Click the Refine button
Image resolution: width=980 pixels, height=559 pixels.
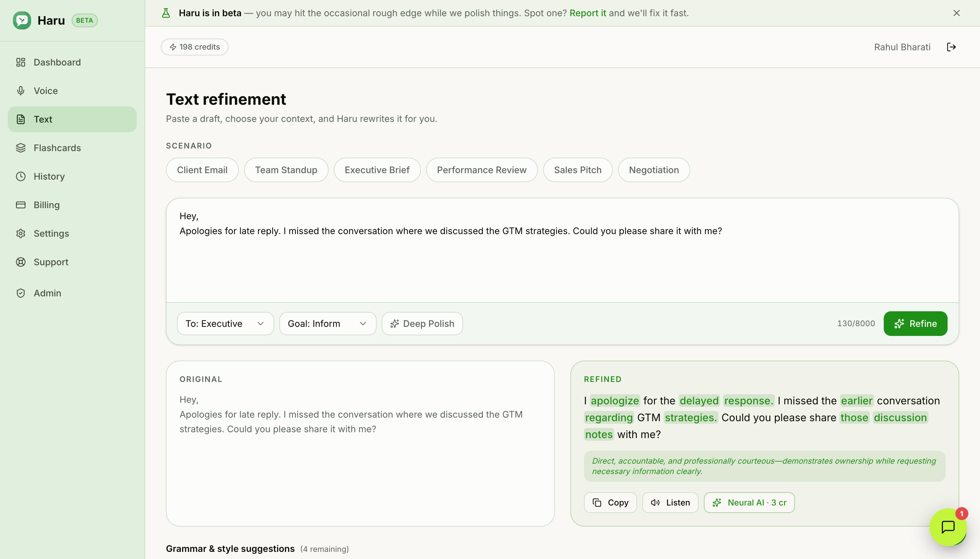[x=915, y=324]
